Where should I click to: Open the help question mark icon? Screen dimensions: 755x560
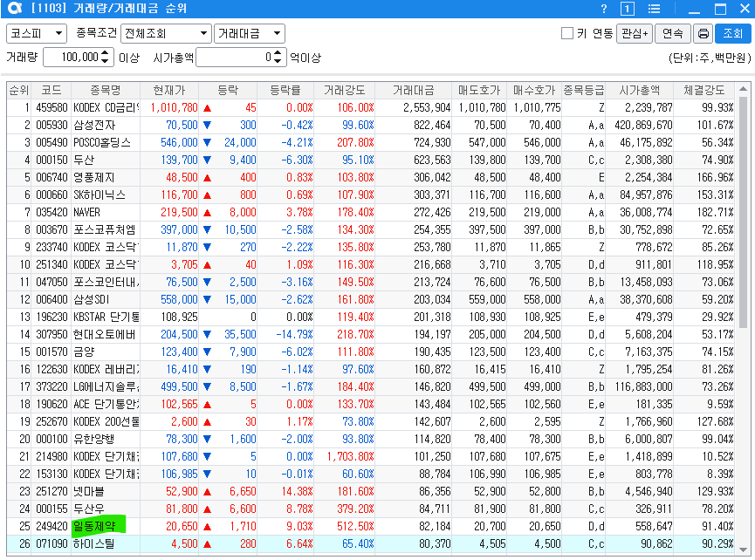click(x=604, y=9)
